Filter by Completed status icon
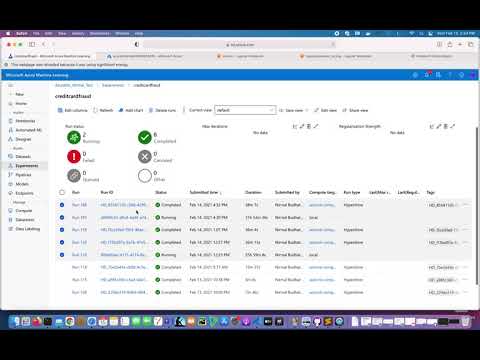 tap(145, 137)
